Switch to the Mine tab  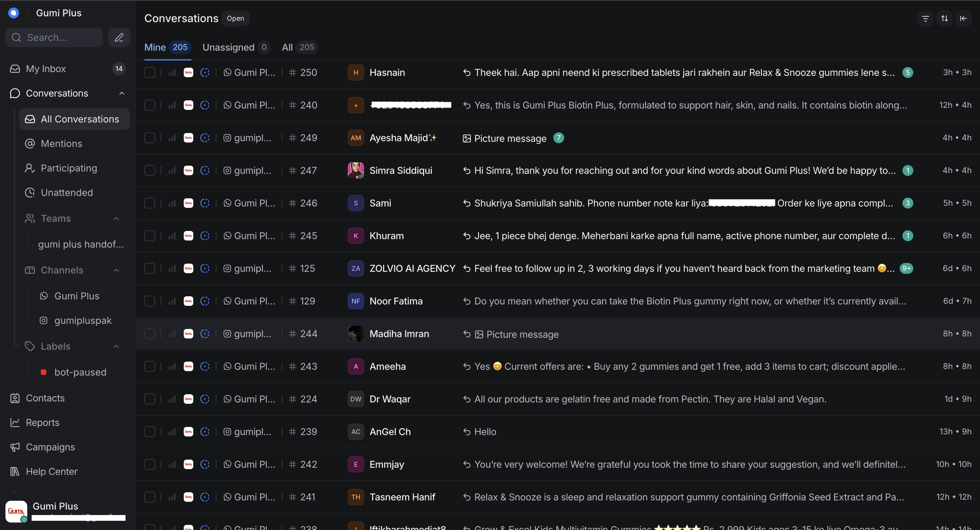point(167,47)
